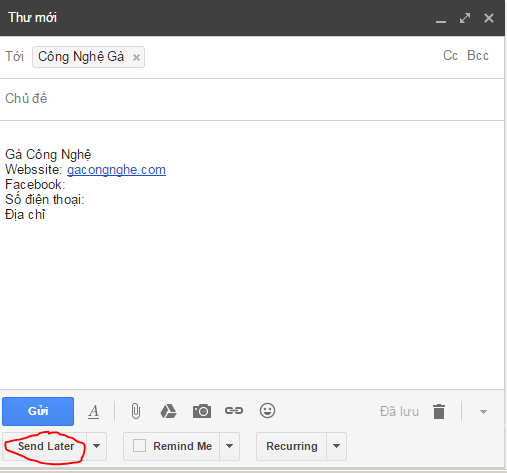The height and width of the screenshot is (473, 507).
Task: Insert file from Google Drive
Action: tap(168, 411)
